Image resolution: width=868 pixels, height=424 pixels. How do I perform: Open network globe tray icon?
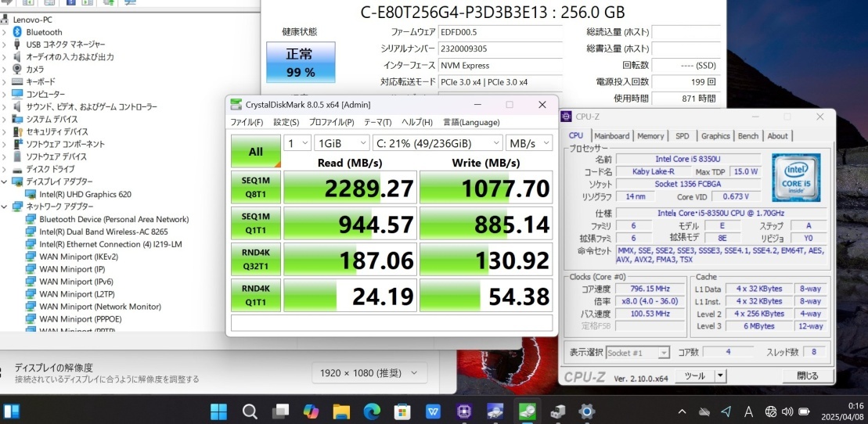click(771, 411)
